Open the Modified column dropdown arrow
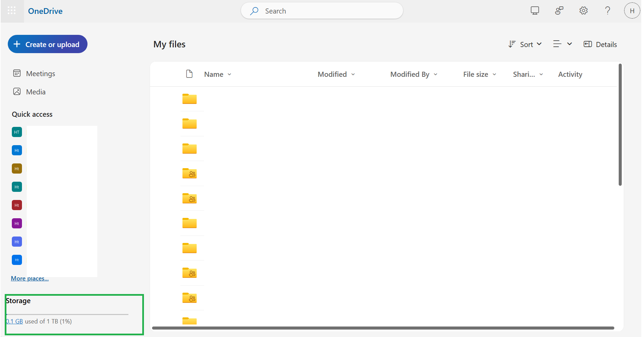Viewport: 644px width, 337px height. coord(353,74)
